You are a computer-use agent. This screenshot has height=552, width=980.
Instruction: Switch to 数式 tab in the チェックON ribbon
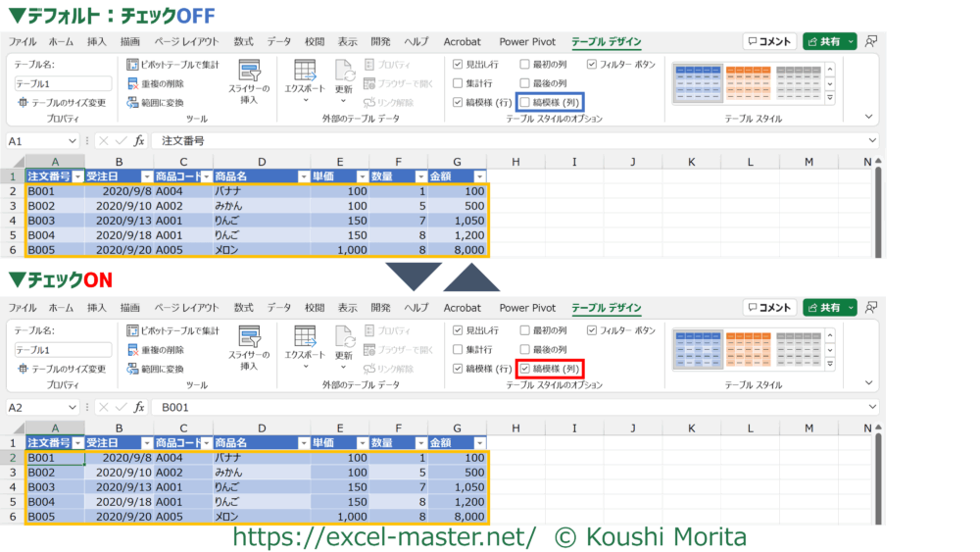point(243,308)
